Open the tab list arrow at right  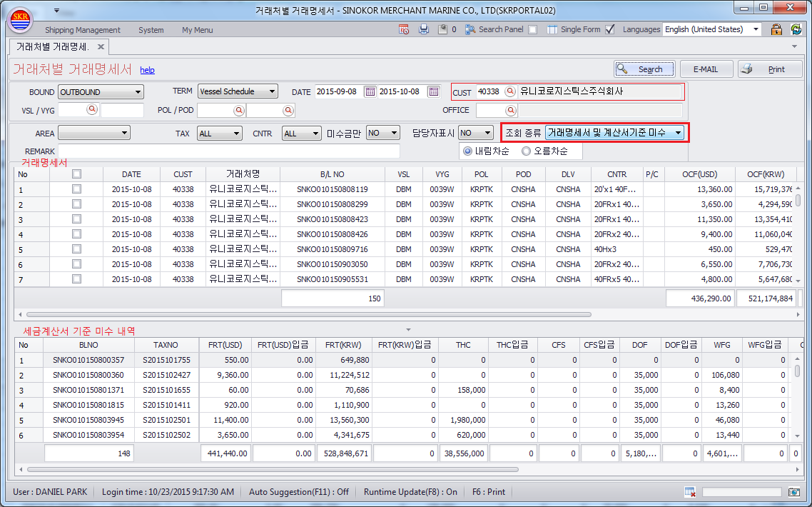point(794,46)
